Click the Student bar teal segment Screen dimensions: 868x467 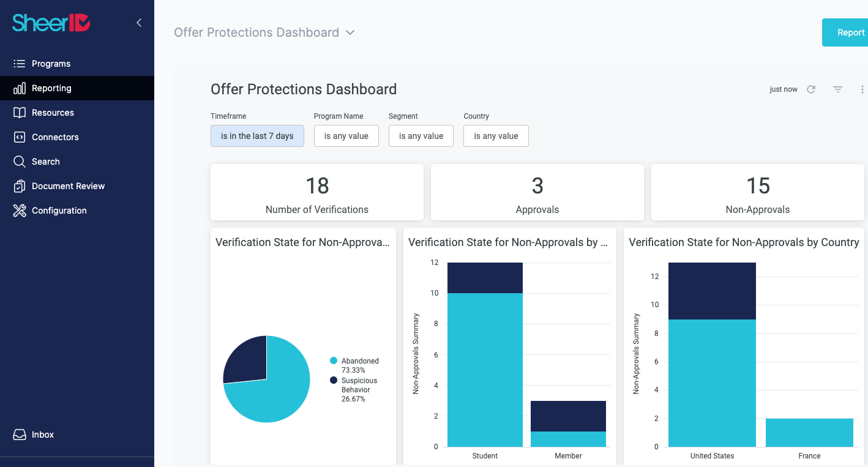pos(485,370)
